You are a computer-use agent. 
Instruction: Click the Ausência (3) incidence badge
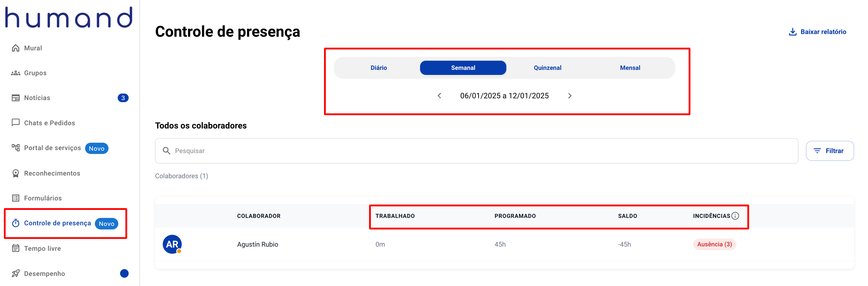pyautogui.click(x=714, y=245)
